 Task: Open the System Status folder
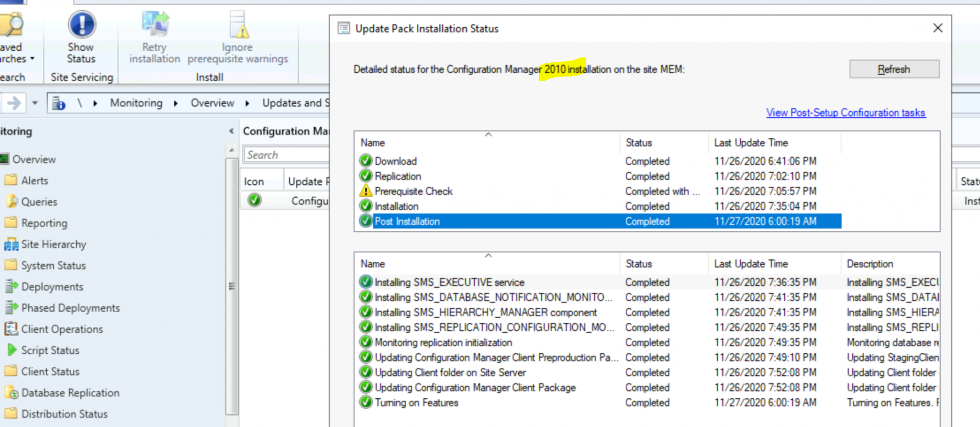[x=53, y=265]
